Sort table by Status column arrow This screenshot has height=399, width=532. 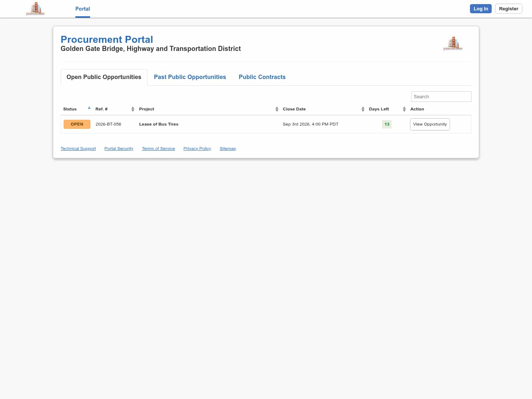pyautogui.click(x=89, y=108)
